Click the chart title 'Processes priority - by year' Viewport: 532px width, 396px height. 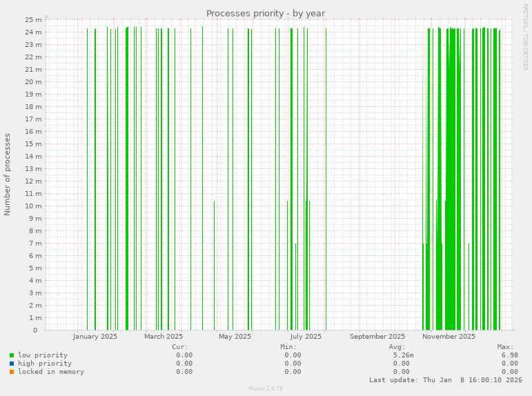point(266,13)
